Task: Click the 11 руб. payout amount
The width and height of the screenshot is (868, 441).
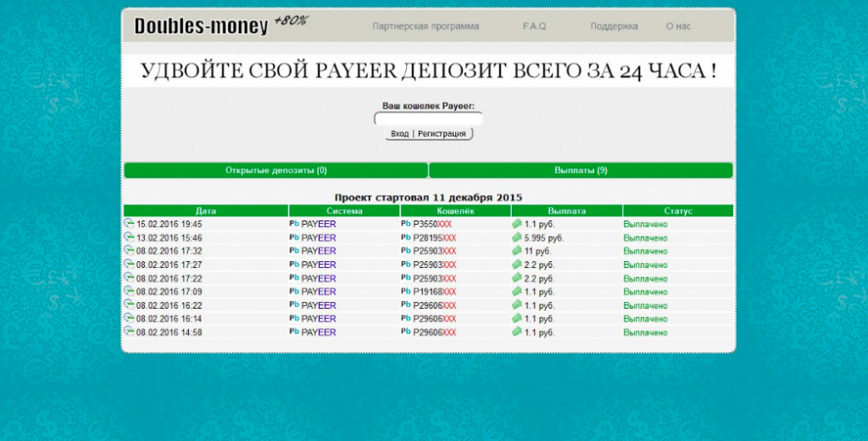Action: pos(537,252)
